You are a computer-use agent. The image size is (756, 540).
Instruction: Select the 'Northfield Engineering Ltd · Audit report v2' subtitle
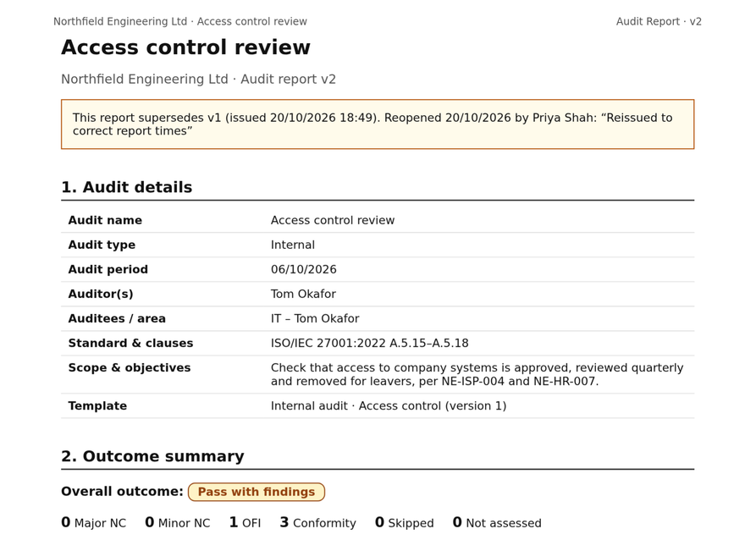(x=198, y=79)
